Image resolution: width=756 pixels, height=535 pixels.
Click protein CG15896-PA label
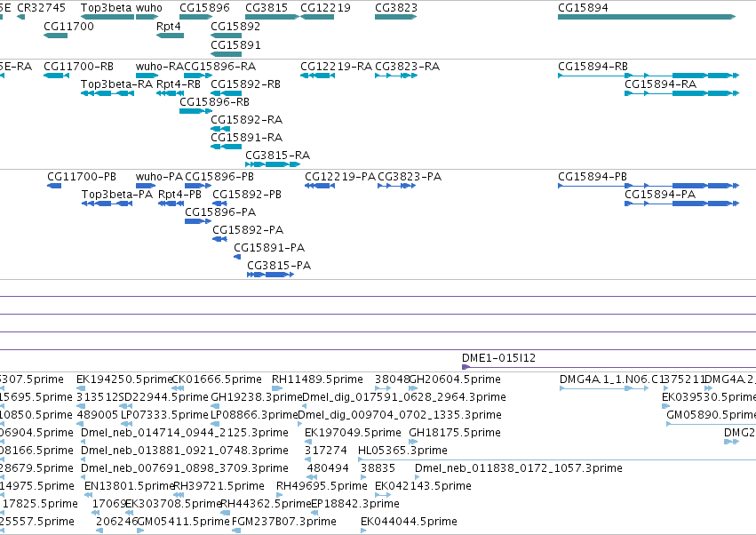pyautogui.click(x=220, y=212)
